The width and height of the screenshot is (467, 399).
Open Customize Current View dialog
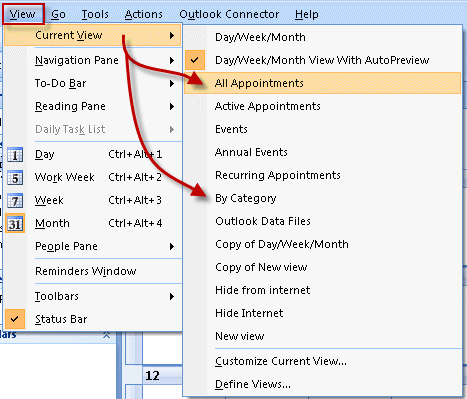coord(323,361)
